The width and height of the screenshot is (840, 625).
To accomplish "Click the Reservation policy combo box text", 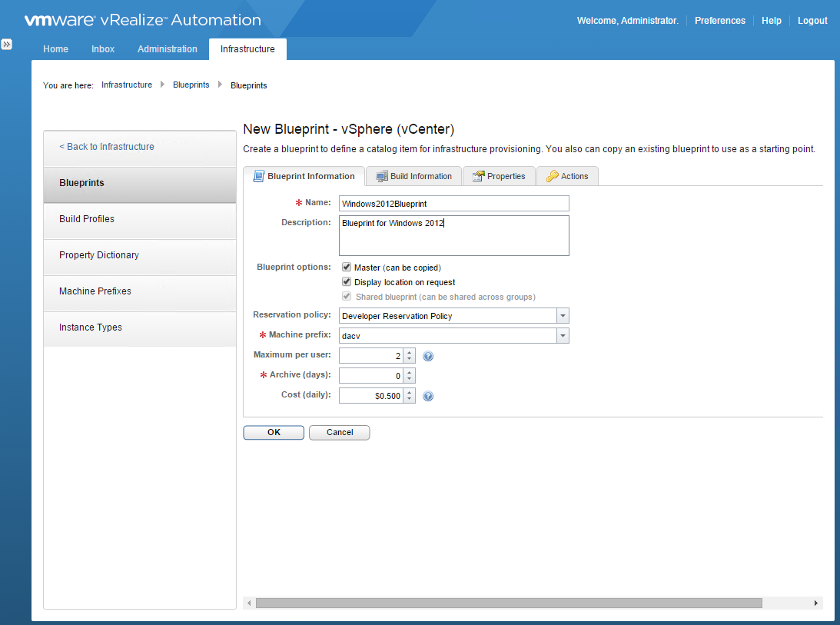I will coord(448,316).
